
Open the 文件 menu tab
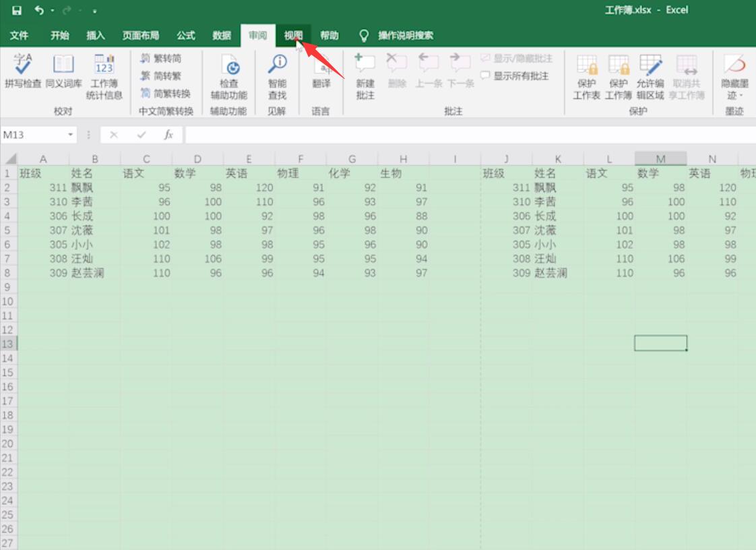click(x=20, y=35)
